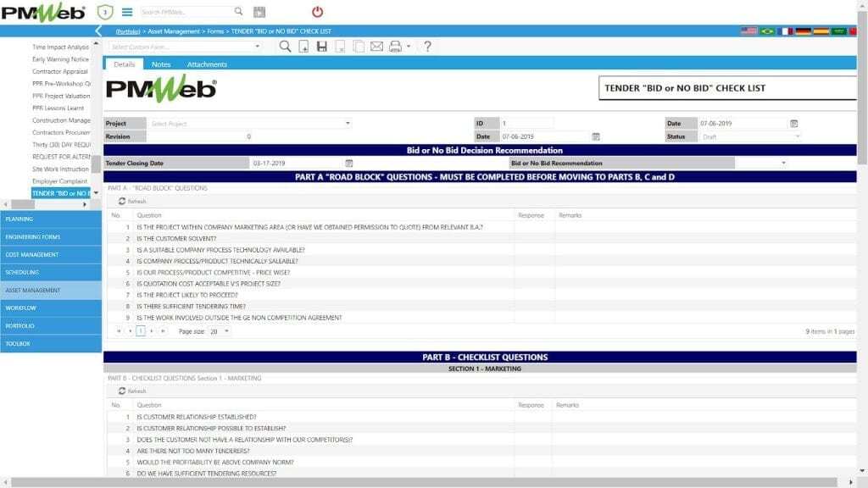868x488 pixels.
Task: Open the TOOLBOX module
Action: 51,344
